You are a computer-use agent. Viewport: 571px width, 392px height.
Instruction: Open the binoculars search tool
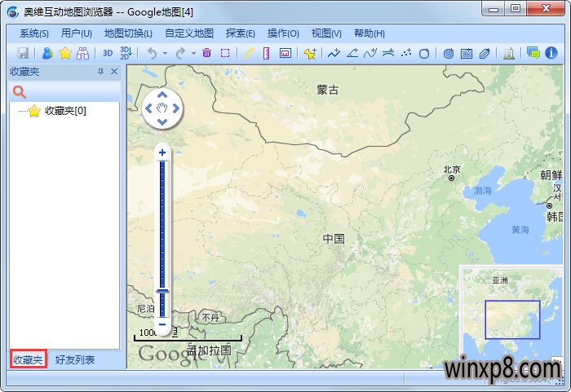[82, 53]
